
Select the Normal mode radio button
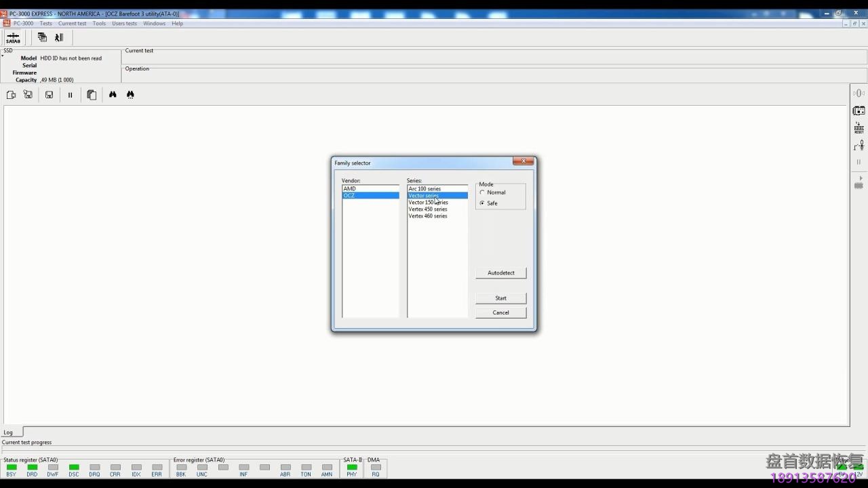tap(482, 192)
